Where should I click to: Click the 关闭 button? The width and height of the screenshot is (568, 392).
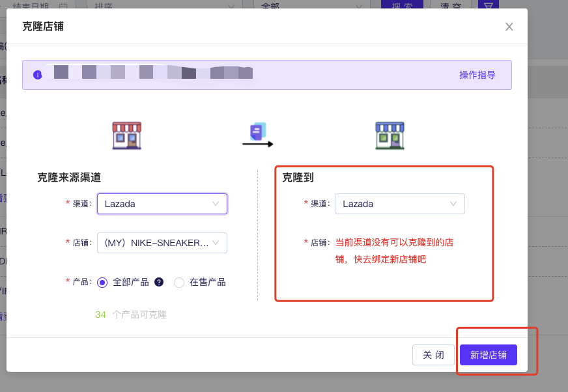coord(433,355)
